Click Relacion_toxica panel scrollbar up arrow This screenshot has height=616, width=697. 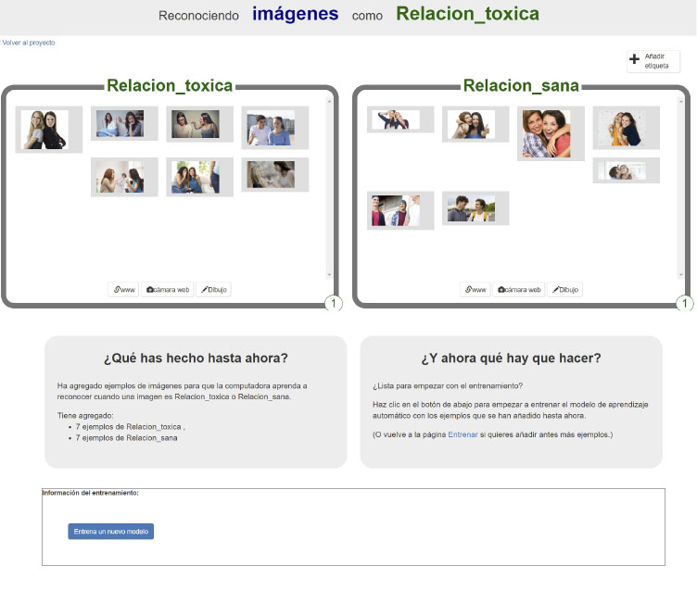coord(329,101)
